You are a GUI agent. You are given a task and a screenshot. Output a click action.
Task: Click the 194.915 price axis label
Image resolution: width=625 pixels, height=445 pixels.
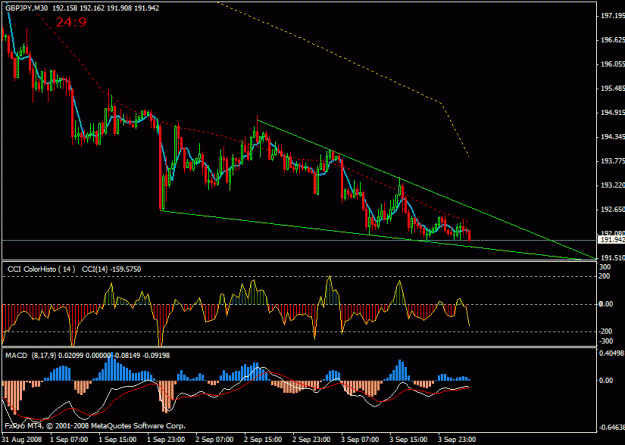612,112
